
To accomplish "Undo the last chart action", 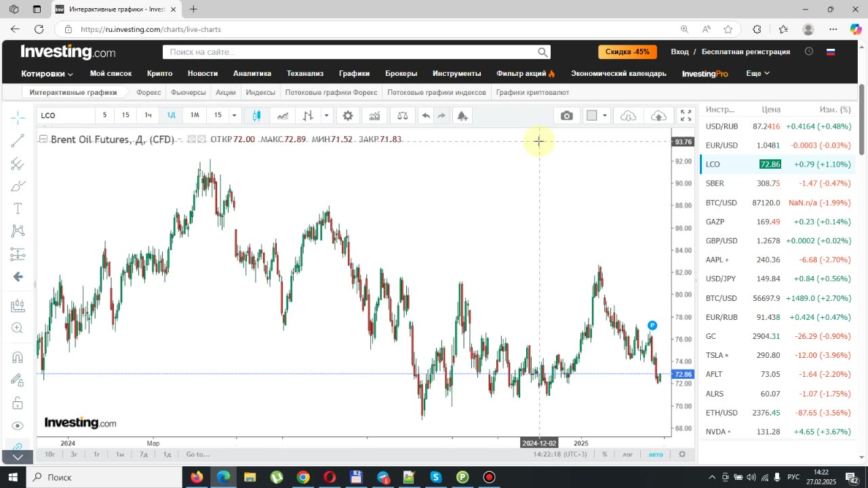I will [x=426, y=115].
